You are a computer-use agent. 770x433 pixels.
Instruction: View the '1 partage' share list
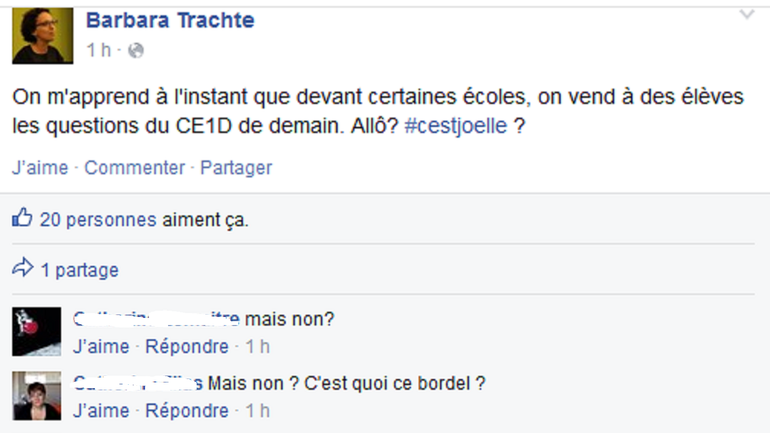point(79,270)
